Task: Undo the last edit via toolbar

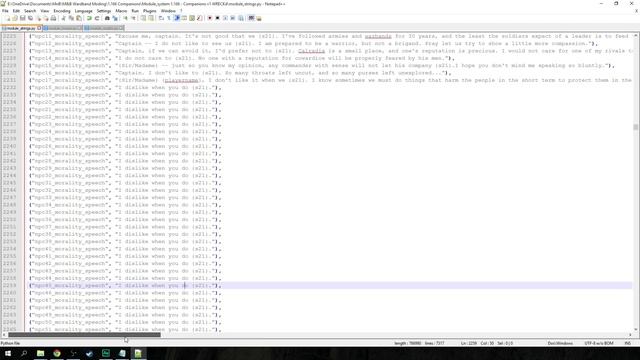Action: (89, 18)
